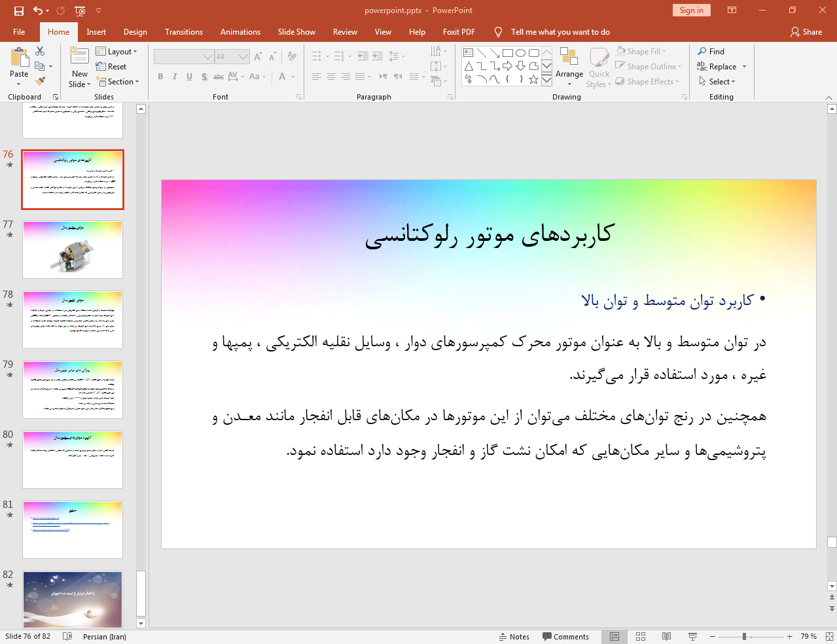
Task: Align text to the right
Action: click(345, 77)
